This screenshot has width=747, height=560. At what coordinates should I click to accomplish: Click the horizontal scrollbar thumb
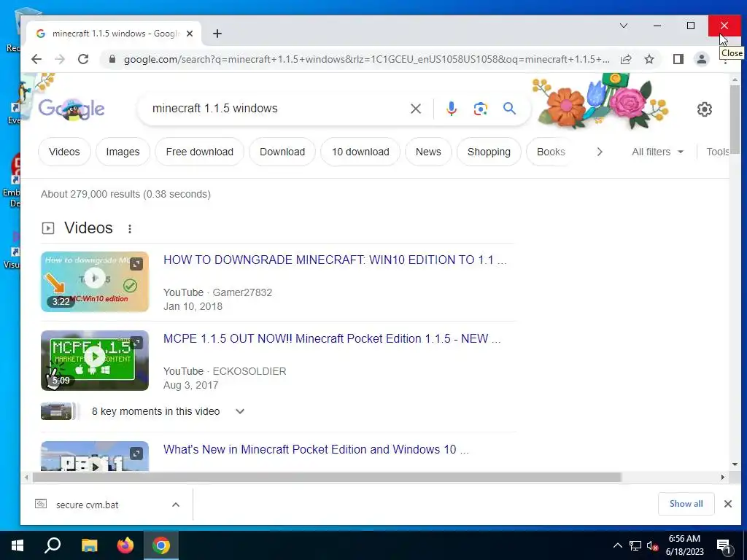327,477
